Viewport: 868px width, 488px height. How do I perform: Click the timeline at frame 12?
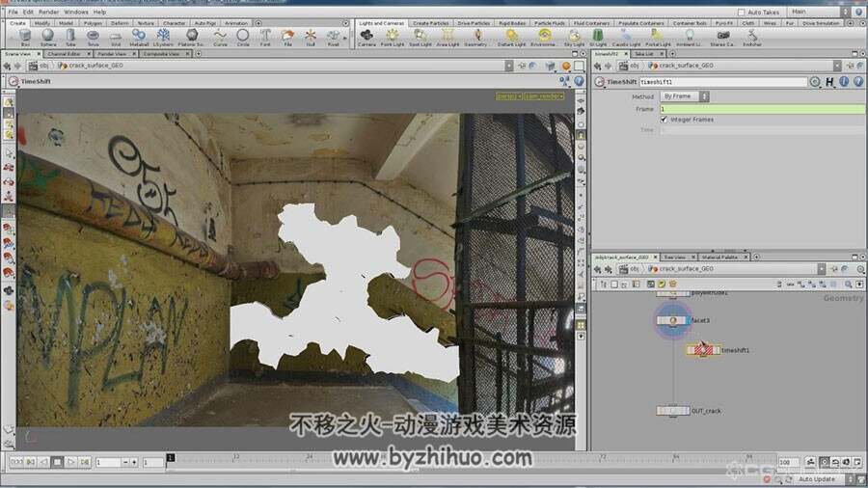tap(236, 457)
